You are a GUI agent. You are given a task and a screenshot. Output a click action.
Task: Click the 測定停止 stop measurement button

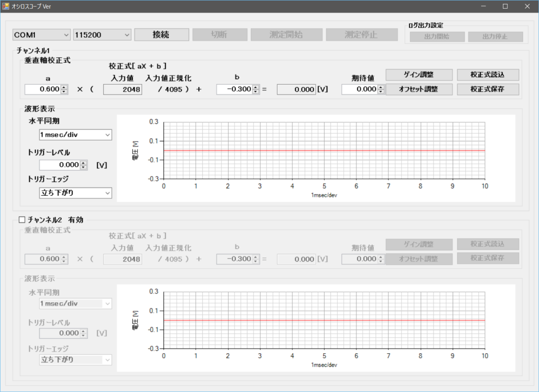click(362, 34)
